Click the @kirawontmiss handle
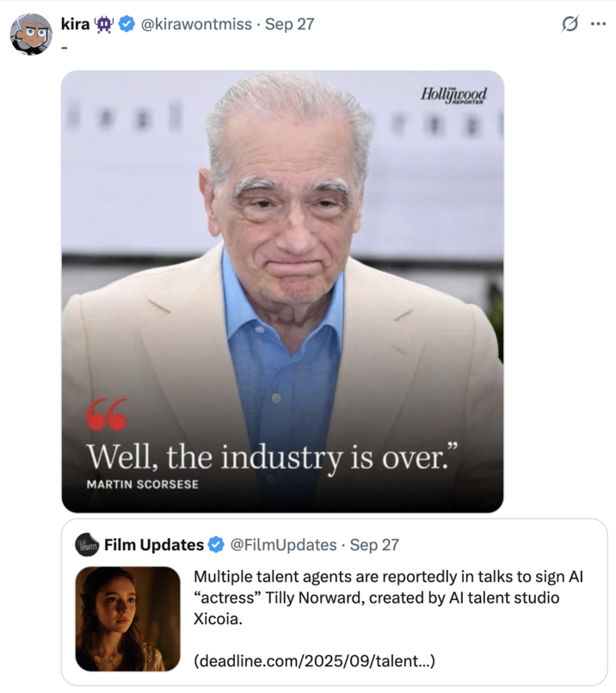 (x=195, y=25)
